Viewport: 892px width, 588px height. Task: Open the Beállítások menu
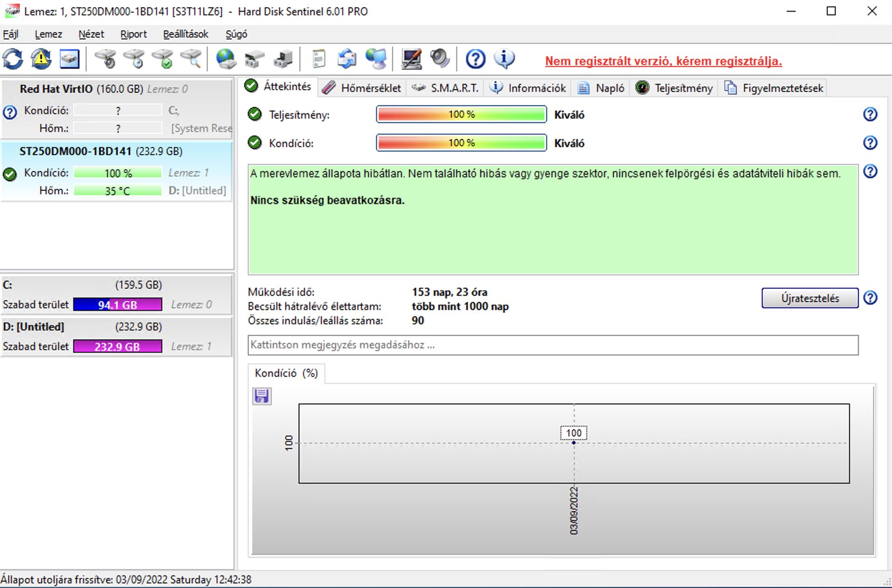pyautogui.click(x=186, y=34)
